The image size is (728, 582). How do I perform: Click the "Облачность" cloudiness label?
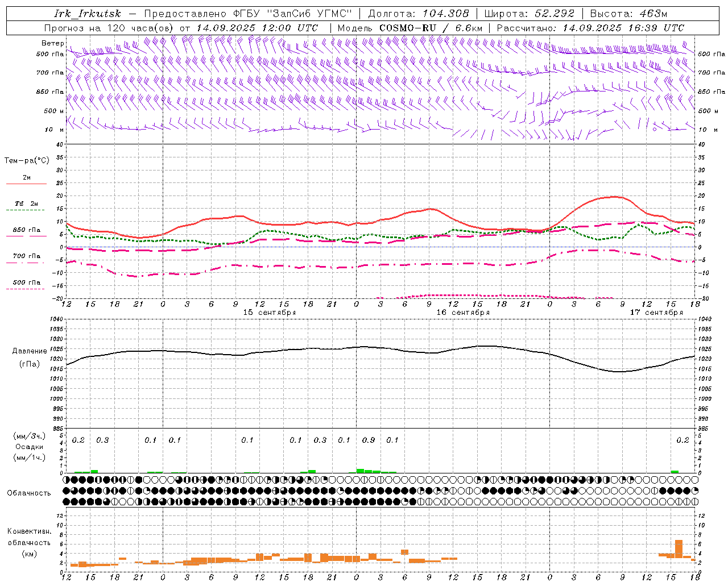click(29, 493)
